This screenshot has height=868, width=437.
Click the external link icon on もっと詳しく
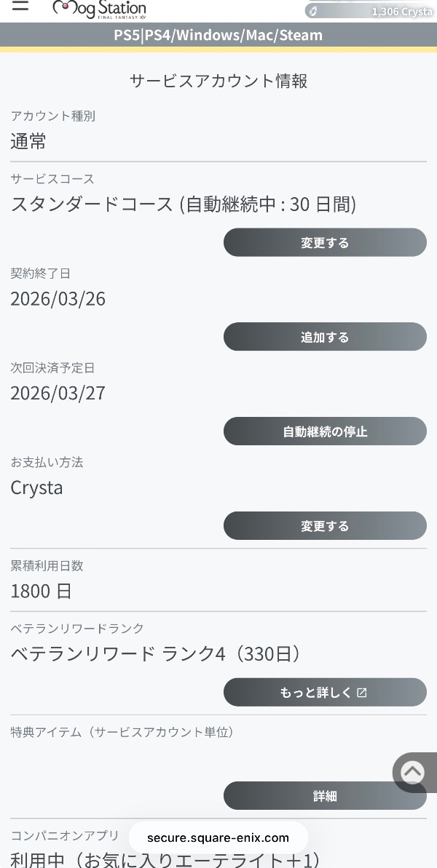click(x=362, y=693)
